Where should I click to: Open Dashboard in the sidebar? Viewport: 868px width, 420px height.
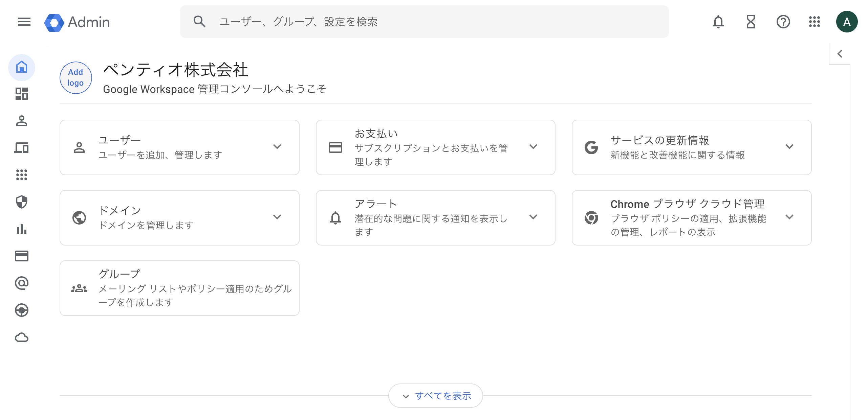22,94
